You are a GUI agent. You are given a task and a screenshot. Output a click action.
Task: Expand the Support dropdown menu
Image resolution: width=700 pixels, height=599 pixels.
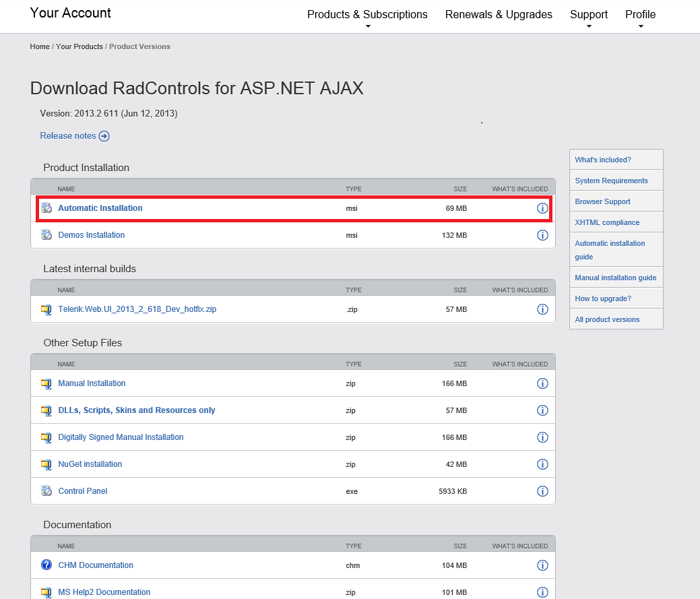[x=589, y=15]
